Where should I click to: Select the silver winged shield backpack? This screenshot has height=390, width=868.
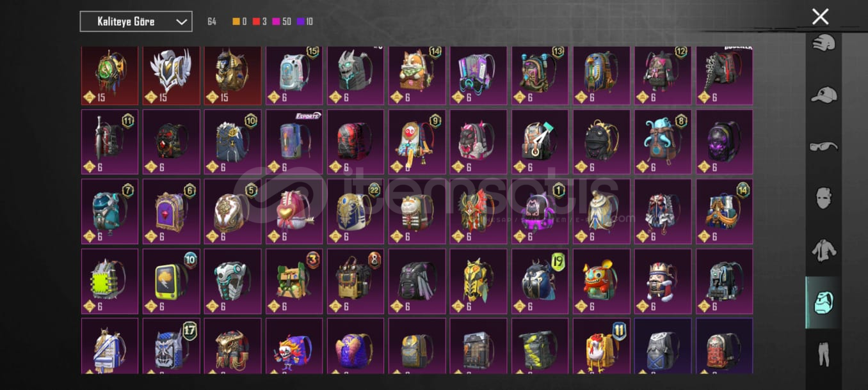pos(171,75)
